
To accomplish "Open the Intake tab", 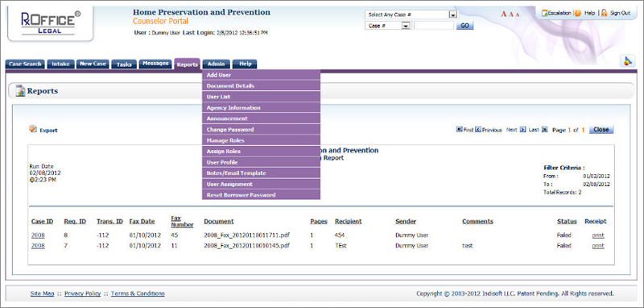I will 61,65.
